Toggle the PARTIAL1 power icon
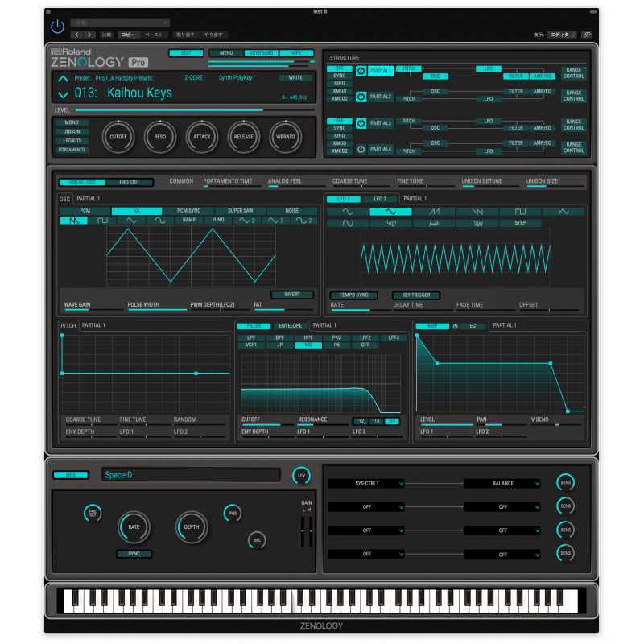The height and width of the screenshot is (644, 644). click(x=361, y=71)
